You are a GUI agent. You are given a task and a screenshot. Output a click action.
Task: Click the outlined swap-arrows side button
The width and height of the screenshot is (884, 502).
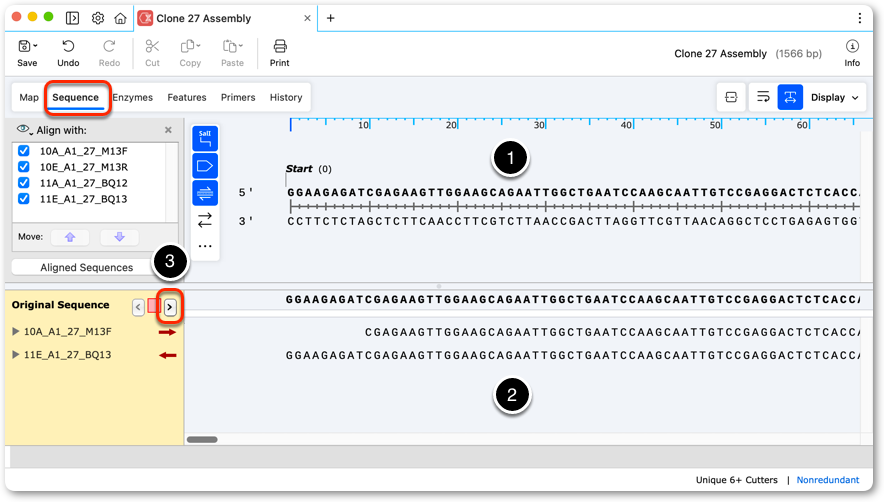(205, 219)
